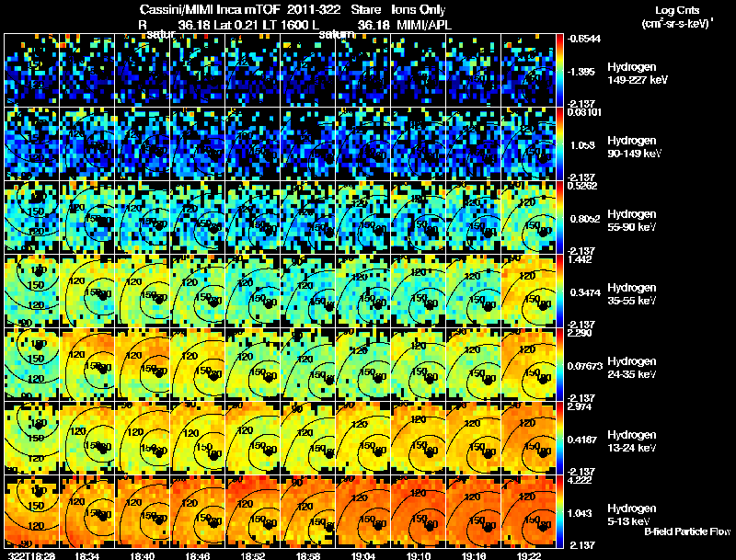Click the Hydrogen 90-149 keV row label
The image size is (736, 560).
635,147
